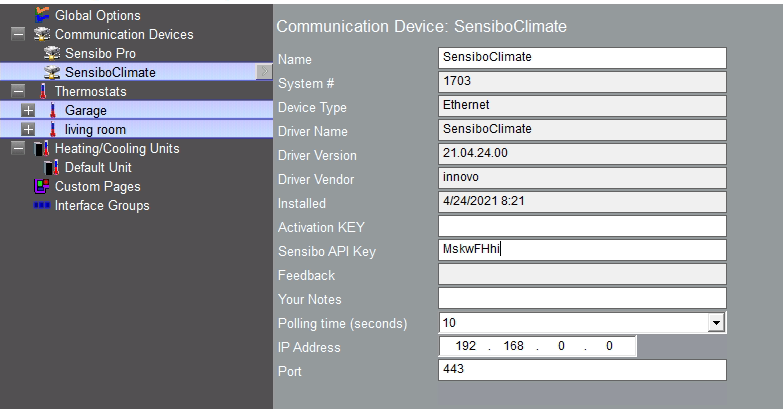Open the Polling time dropdown arrow
Viewport: 783px width, 409px height.
(716, 323)
